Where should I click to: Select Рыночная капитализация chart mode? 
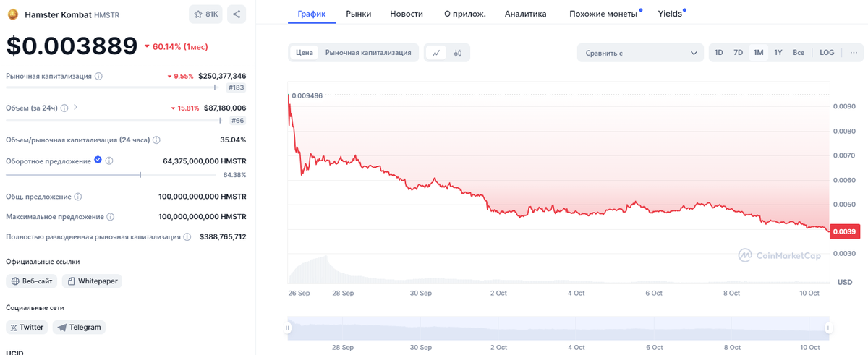tap(368, 53)
